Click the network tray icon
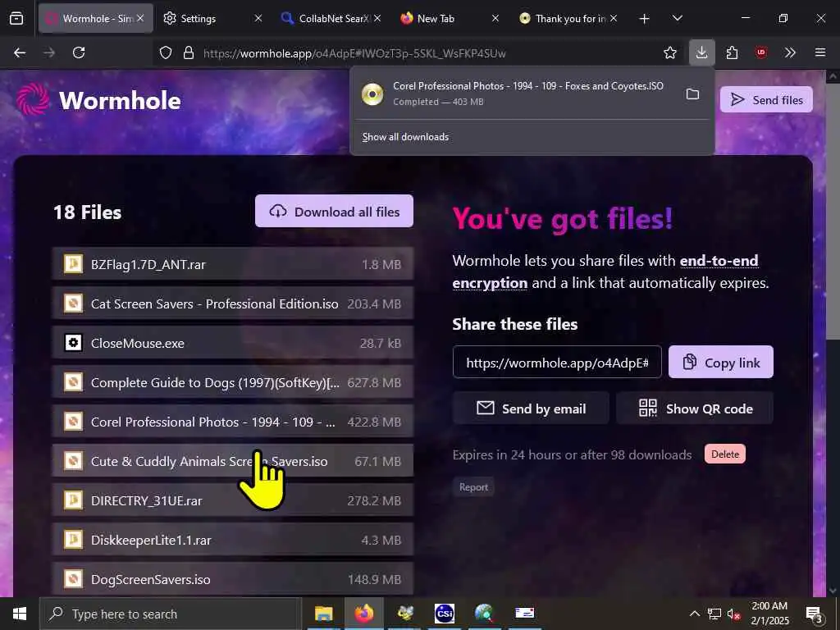Viewport: 840px width, 630px height. coord(714,614)
